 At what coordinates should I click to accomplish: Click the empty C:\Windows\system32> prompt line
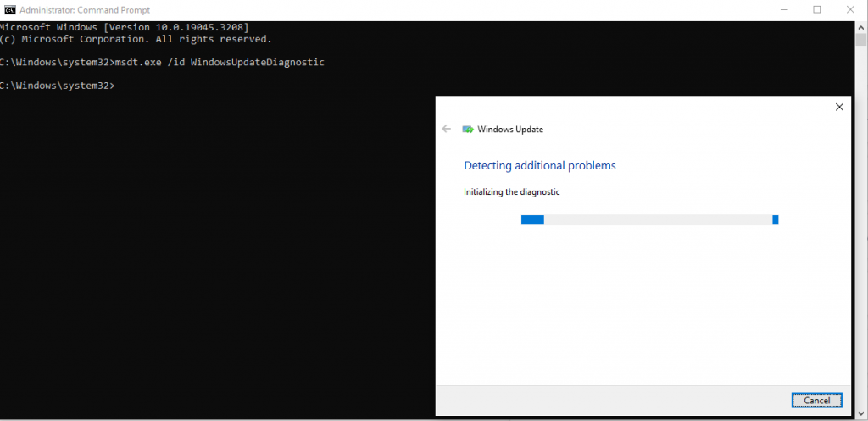58,86
